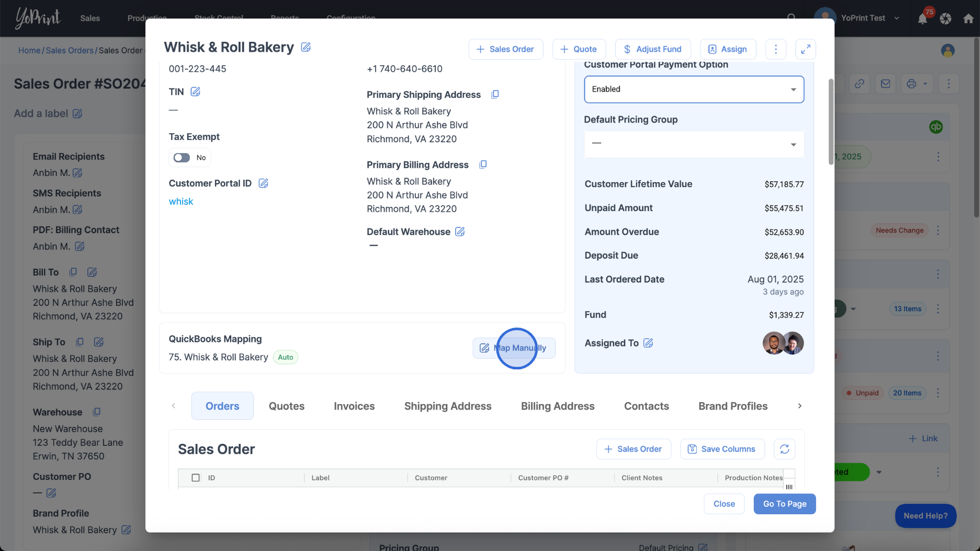Add a Sales Order from the table header
This screenshot has height=551, width=980.
click(633, 449)
